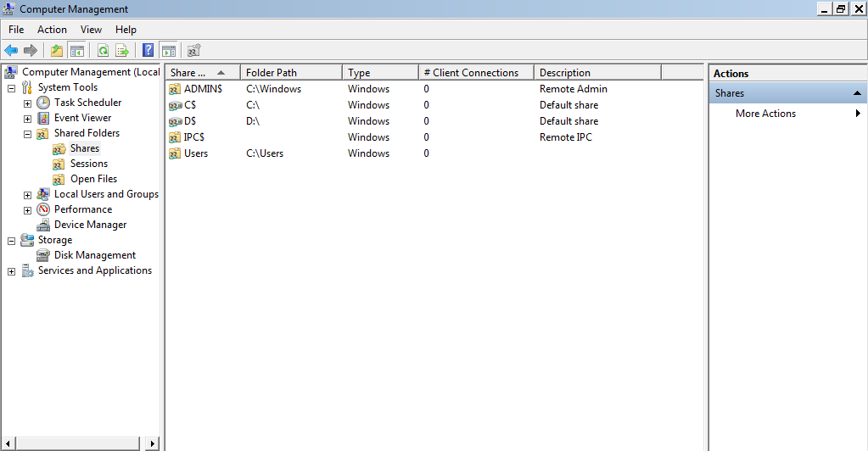This screenshot has height=451, width=868.
Task: Click the Up one level folder icon
Action: click(x=57, y=51)
